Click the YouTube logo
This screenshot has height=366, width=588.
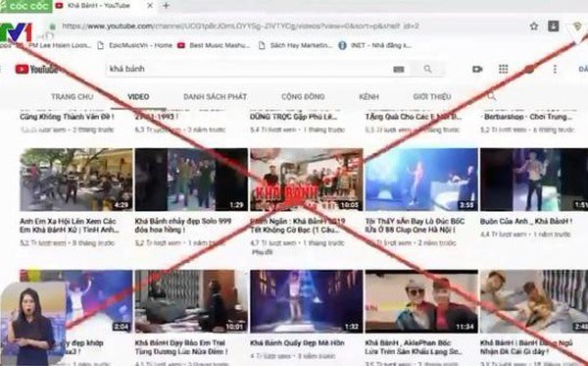(37, 69)
